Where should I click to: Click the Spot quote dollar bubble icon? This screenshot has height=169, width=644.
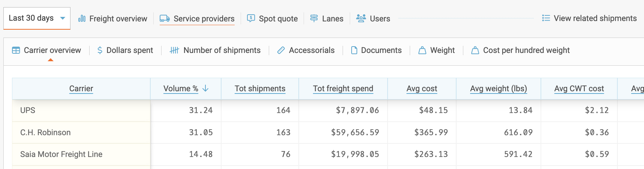click(x=251, y=18)
